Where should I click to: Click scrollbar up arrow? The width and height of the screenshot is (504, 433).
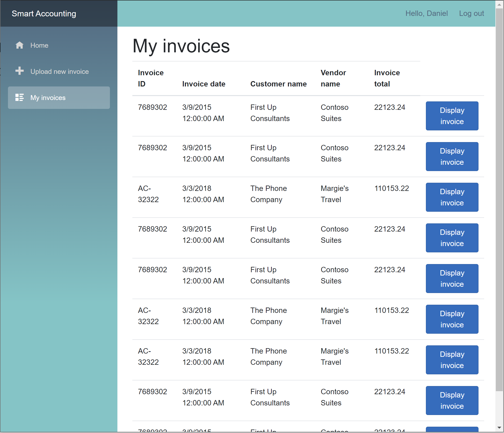pos(499,5)
